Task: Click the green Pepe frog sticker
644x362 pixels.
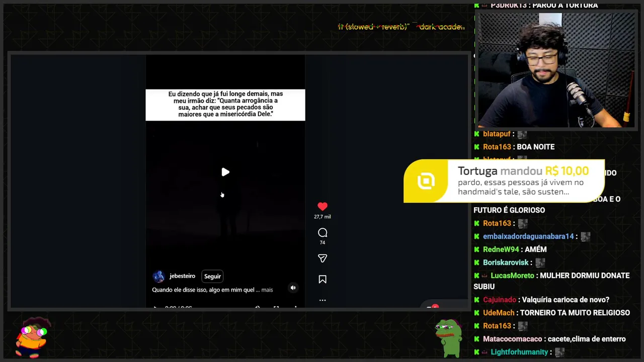Action: (x=449, y=337)
